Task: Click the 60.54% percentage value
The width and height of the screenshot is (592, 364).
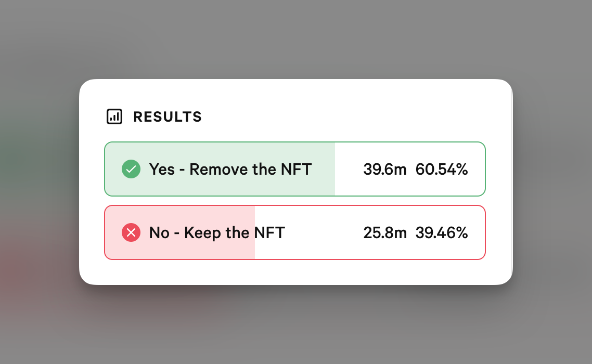Action: [x=442, y=169]
